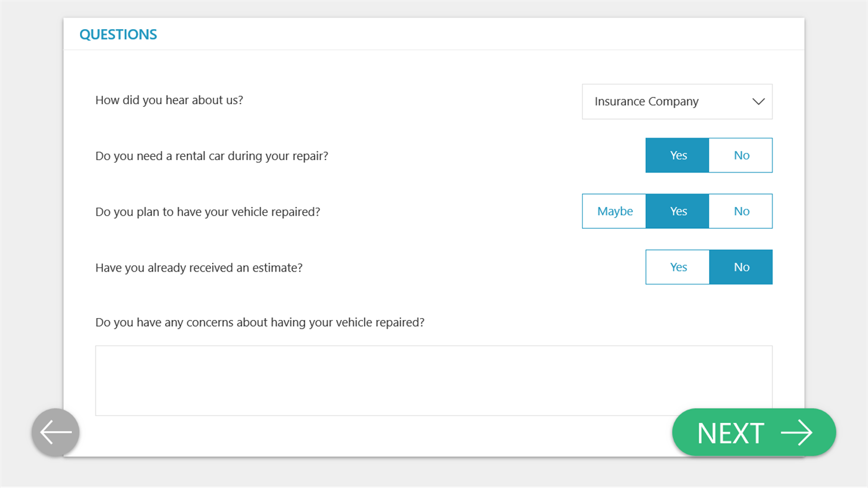This screenshot has height=488, width=868.
Task: Click the gray back arrow button
Action: 55,432
